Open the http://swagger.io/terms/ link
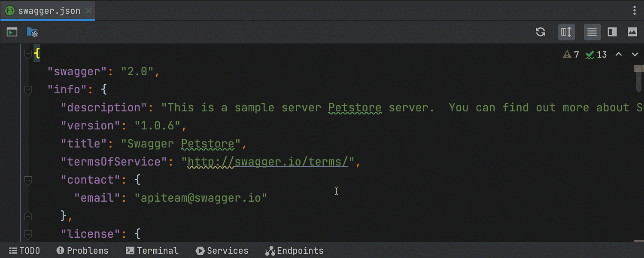 point(268,162)
